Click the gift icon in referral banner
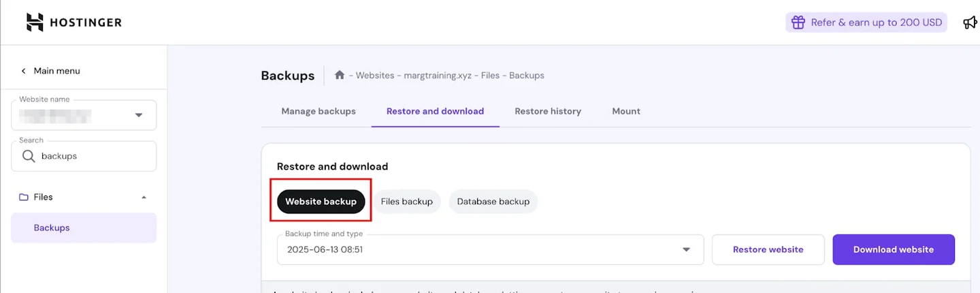 click(797, 22)
